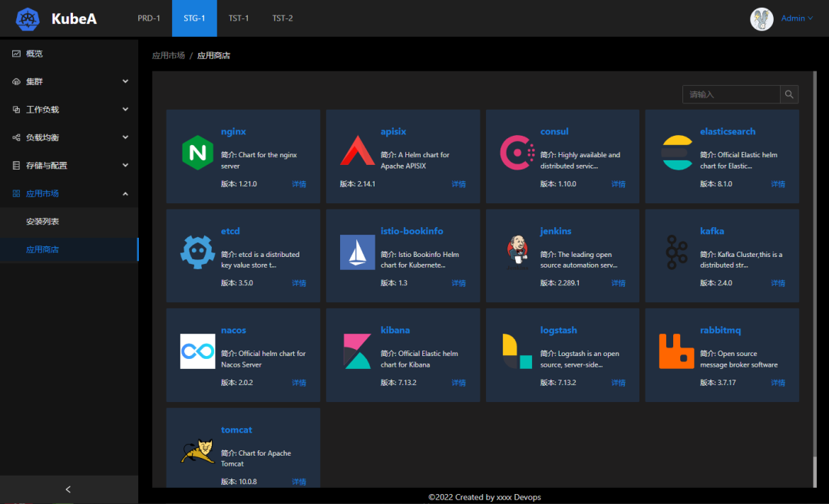Select 应用商店 in the sidebar
This screenshot has width=829, height=504.
pos(69,249)
